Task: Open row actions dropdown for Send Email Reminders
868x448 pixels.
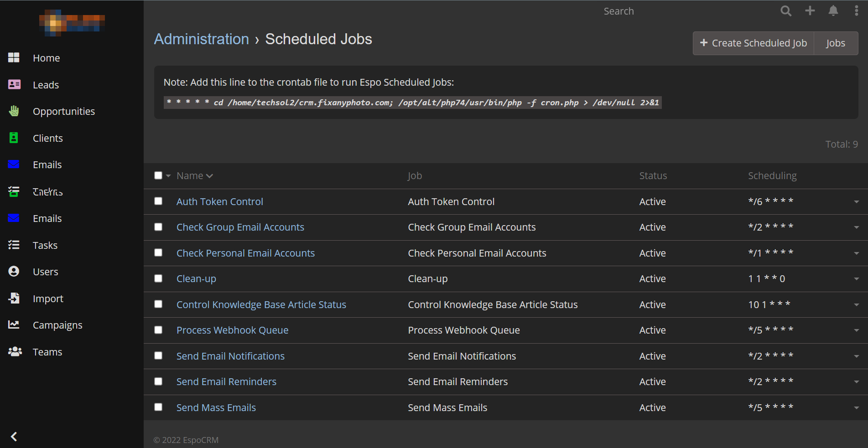Action: click(856, 382)
